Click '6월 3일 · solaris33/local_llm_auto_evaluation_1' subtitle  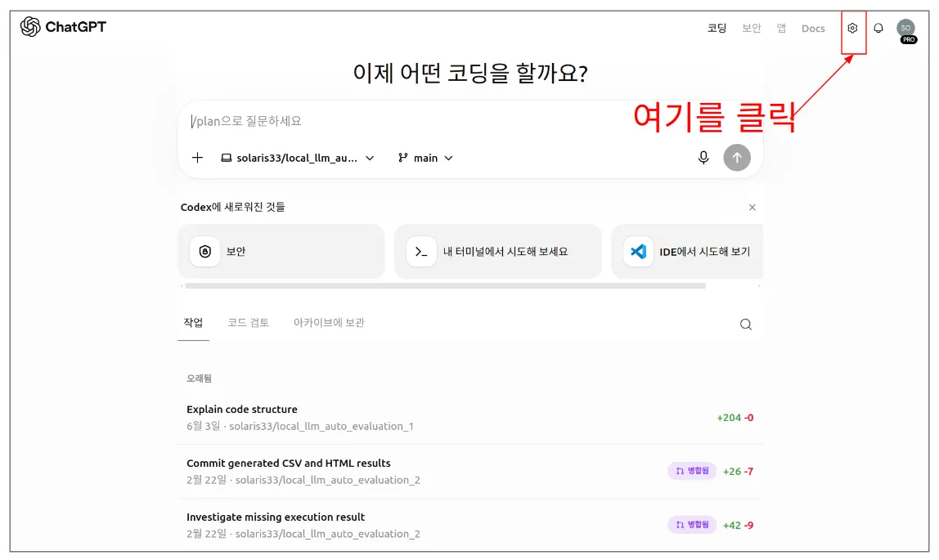click(x=300, y=426)
